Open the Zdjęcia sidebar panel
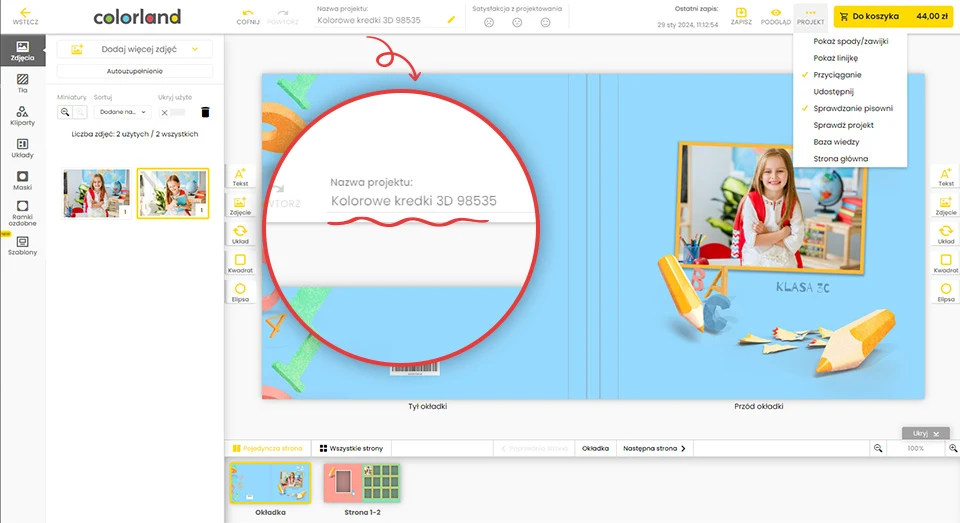Image resolution: width=960 pixels, height=523 pixels. point(23,51)
